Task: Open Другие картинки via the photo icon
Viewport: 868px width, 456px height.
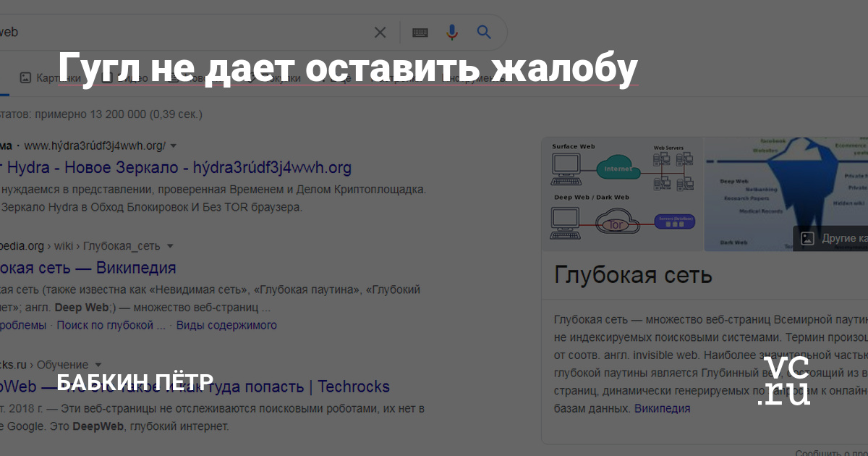Action: (x=807, y=237)
